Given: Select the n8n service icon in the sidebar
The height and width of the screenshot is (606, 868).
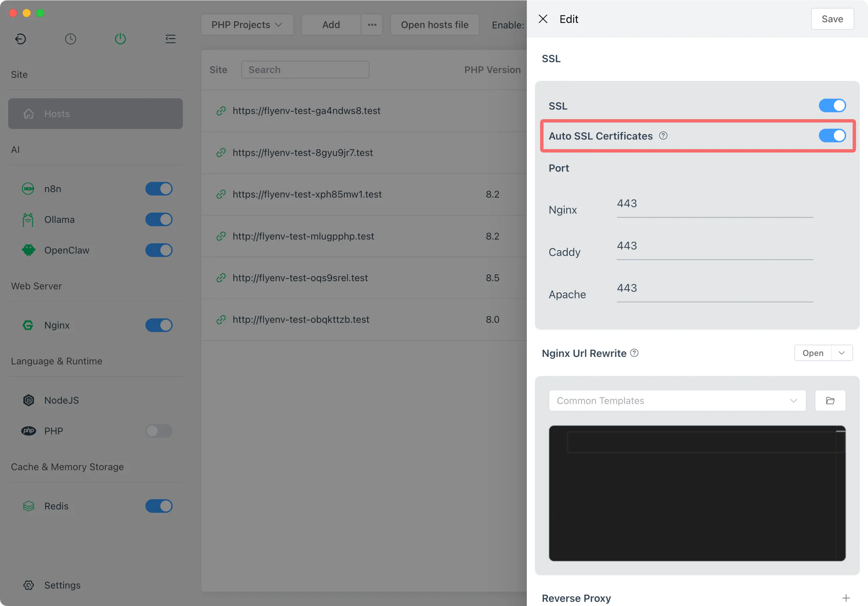Looking at the screenshot, I should (x=28, y=189).
